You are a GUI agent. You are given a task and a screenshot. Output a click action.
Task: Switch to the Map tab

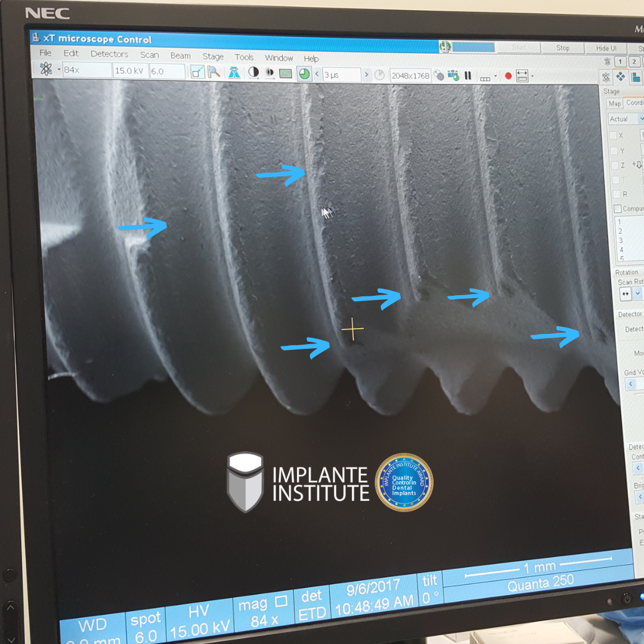(x=614, y=104)
